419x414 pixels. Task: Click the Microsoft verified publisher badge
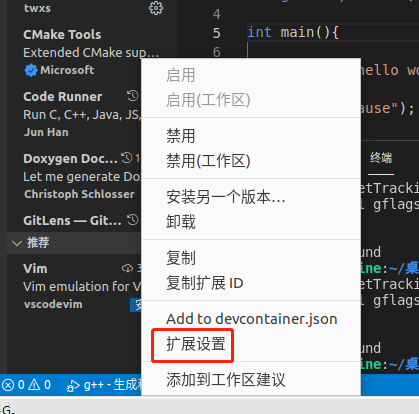tap(31, 70)
